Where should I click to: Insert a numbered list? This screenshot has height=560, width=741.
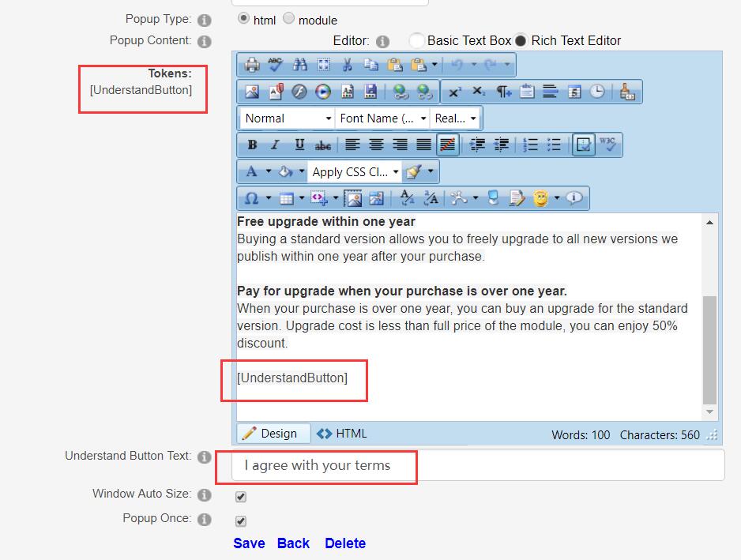[530, 145]
